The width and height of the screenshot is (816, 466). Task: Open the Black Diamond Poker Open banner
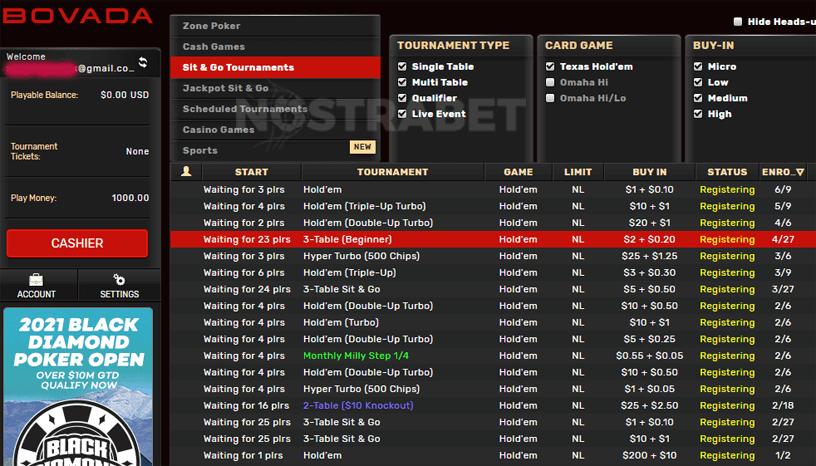(78, 386)
